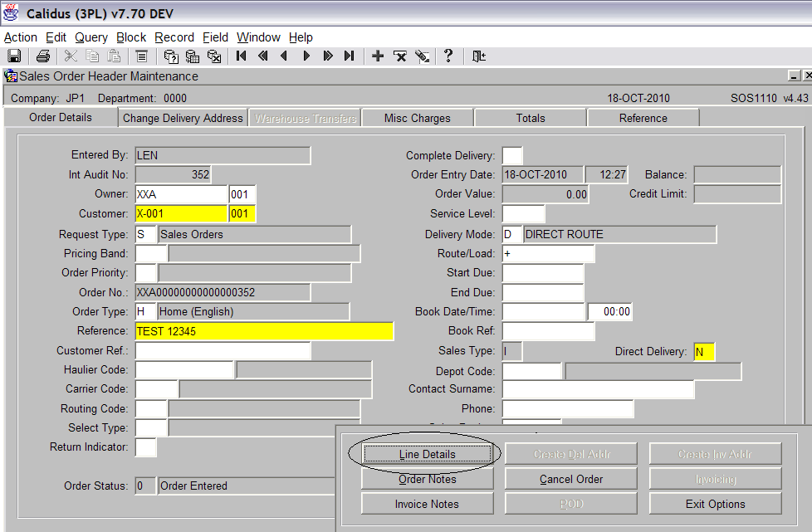Click the Exit door toolbar icon

coord(478,56)
